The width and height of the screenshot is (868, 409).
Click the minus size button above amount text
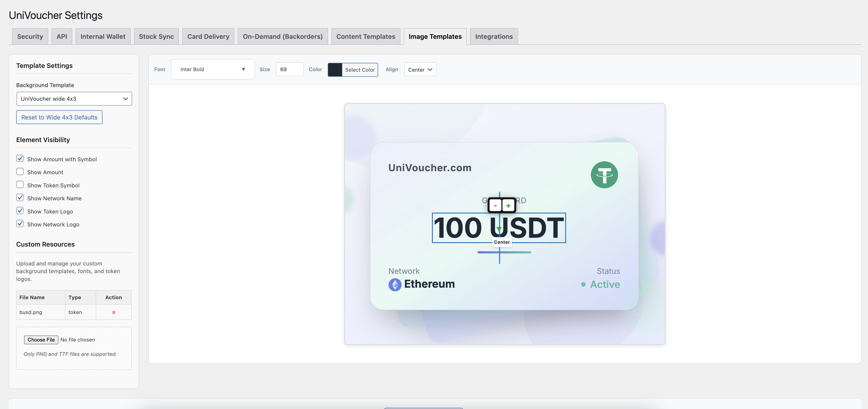point(495,205)
